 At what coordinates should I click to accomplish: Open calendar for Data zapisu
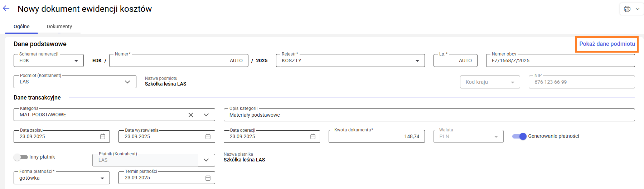tap(103, 136)
